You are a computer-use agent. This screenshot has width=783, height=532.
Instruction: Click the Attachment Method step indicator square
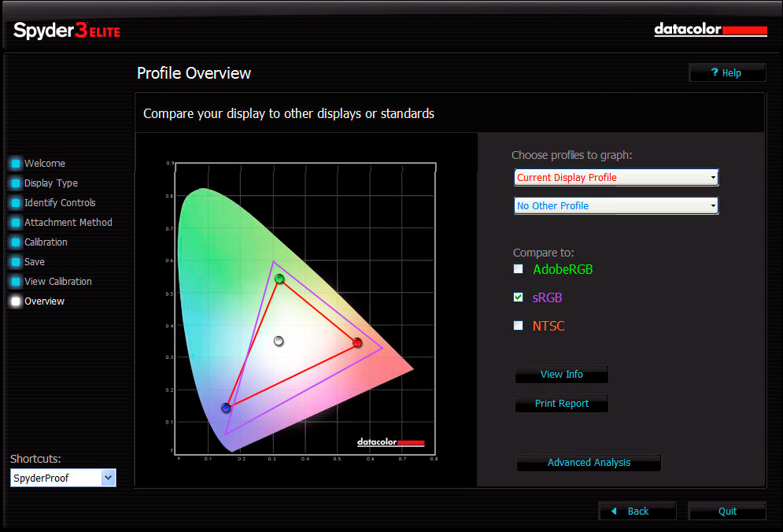tap(16, 222)
